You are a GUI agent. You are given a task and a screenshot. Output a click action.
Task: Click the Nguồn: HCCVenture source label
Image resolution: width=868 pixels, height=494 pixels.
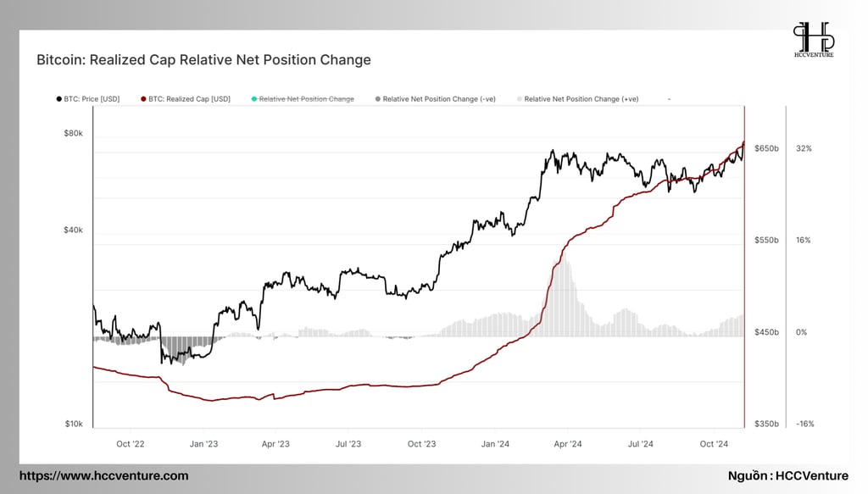pos(787,475)
